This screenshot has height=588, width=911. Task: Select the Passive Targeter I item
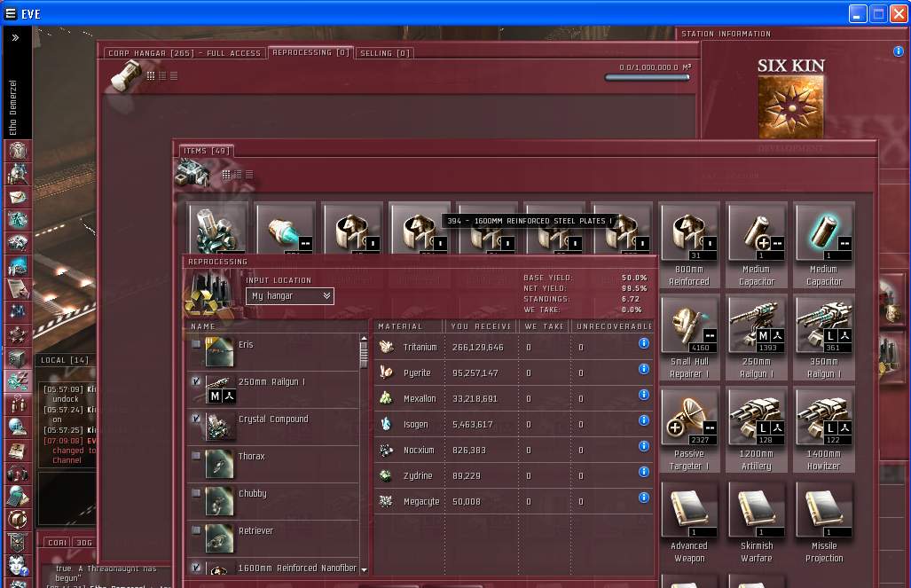(689, 430)
